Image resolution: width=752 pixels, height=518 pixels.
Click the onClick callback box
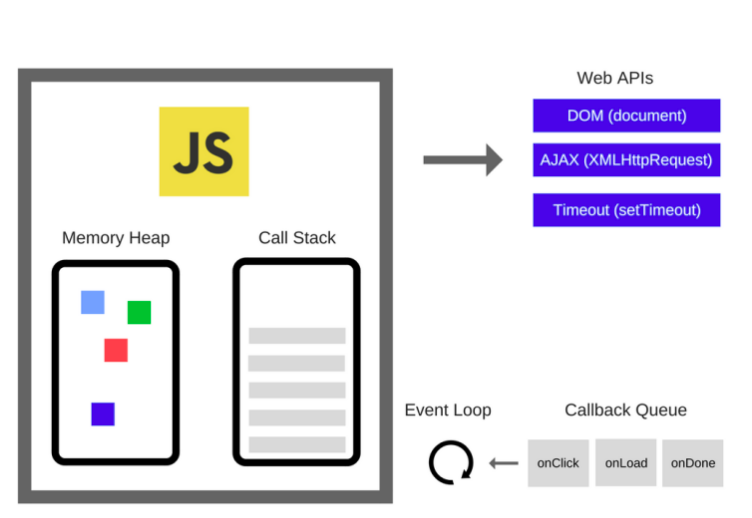pyautogui.click(x=558, y=463)
